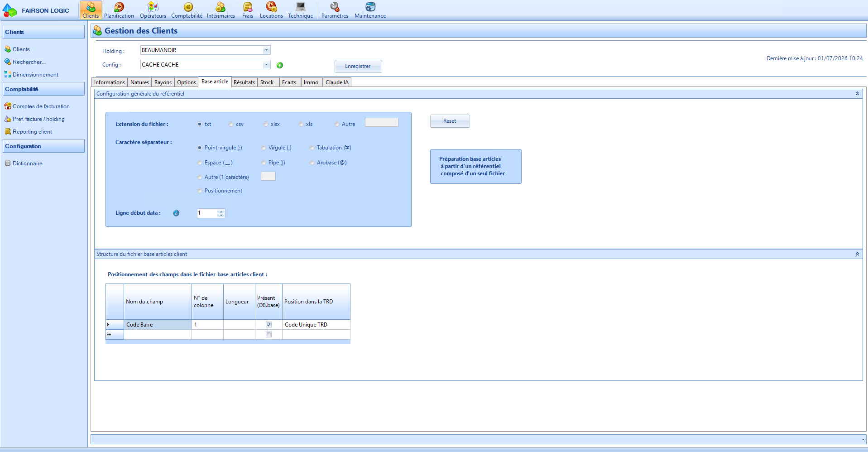
Task: Click the Ligne début data field
Action: (208, 213)
